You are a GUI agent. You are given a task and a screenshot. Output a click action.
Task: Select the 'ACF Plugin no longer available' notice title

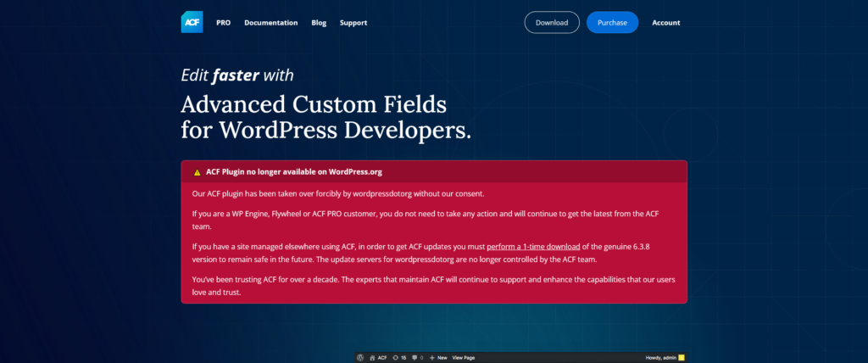(x=294, y=172)
